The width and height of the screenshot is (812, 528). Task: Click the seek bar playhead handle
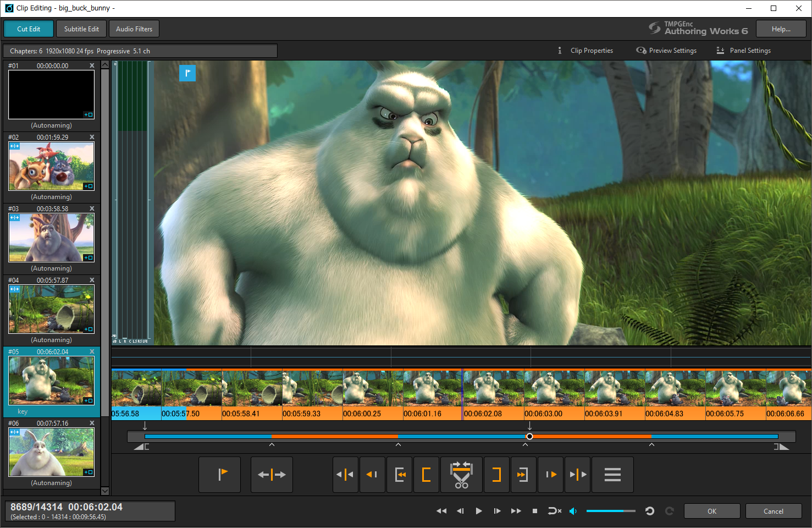click(529, 436)
